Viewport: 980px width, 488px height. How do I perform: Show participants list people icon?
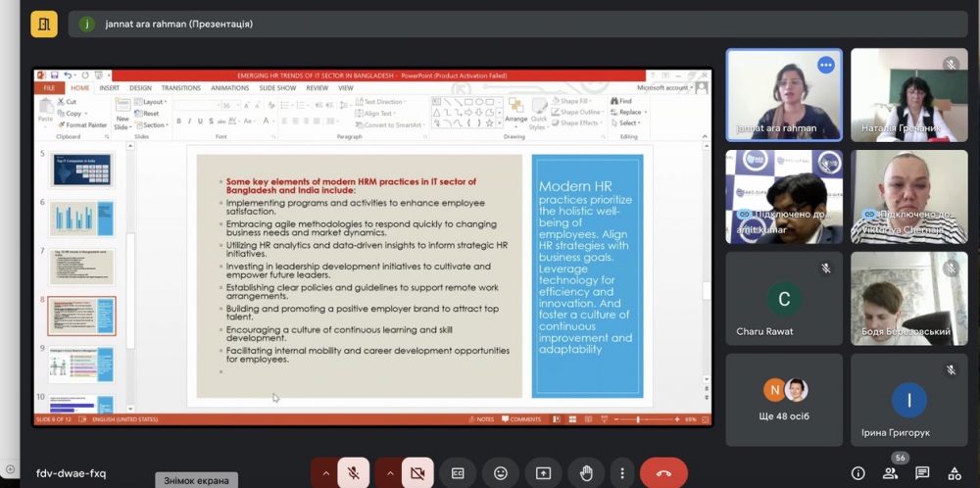point(890,473)
